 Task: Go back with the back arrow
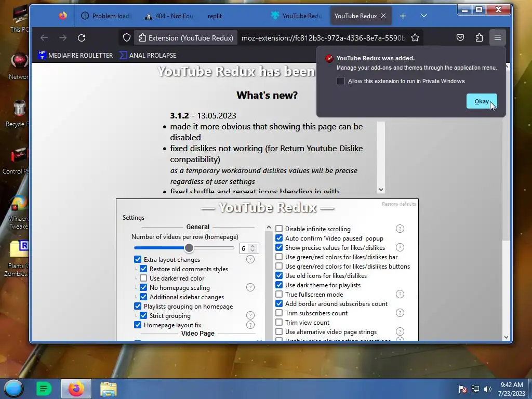(x=44, y=37)
